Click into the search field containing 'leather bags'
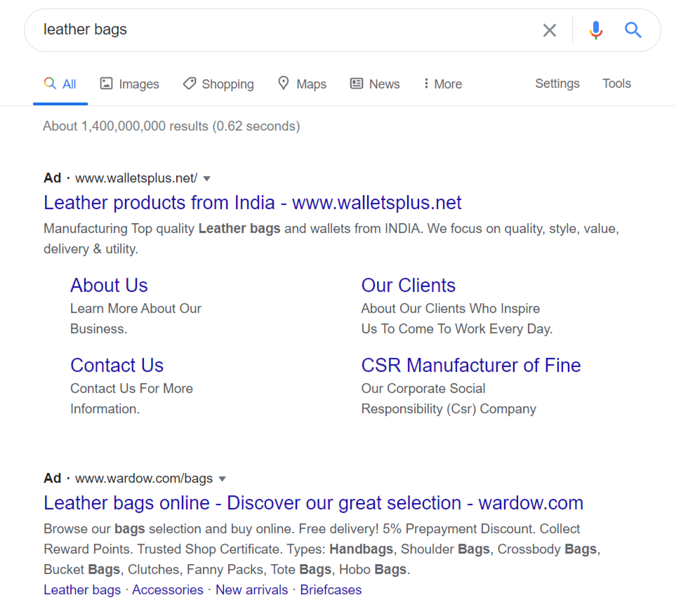Viewport: 676px width, 616px height. (x=281, y=29)
